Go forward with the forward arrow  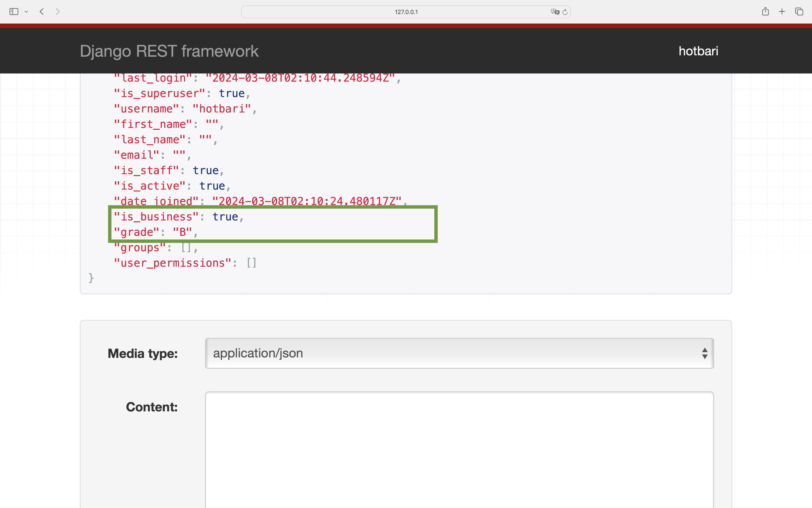coord(58,12)
